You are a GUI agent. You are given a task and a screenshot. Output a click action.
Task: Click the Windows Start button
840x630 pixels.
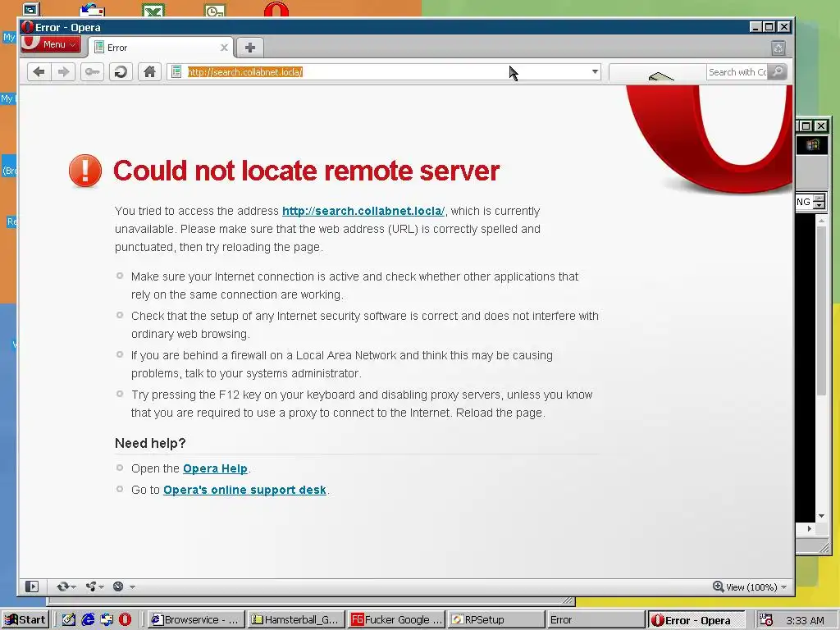click(25, 620)
